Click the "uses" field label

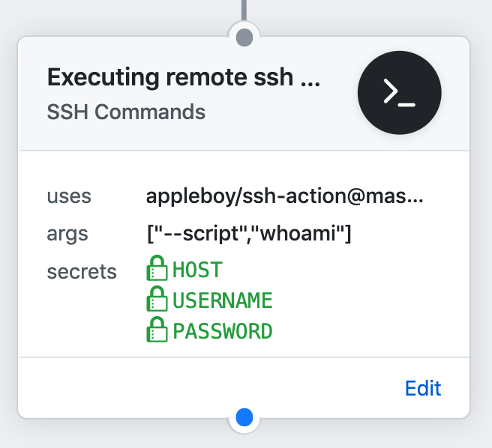69,197
